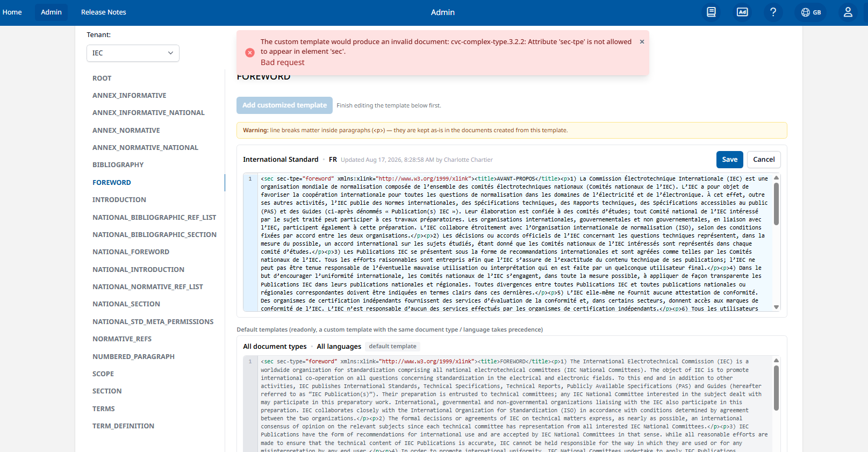Open Release Notes from the top menu
This screenshot has height=452, width=868.
[104, 12]
